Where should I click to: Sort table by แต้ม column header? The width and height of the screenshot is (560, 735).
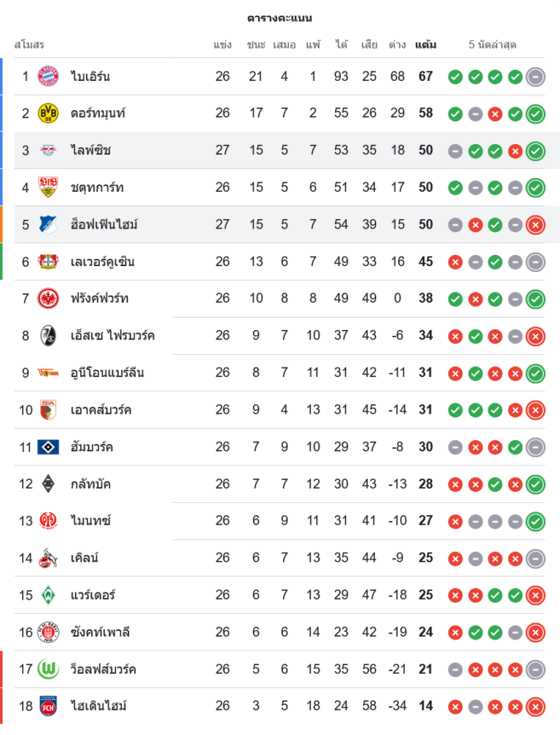[426, 45]
